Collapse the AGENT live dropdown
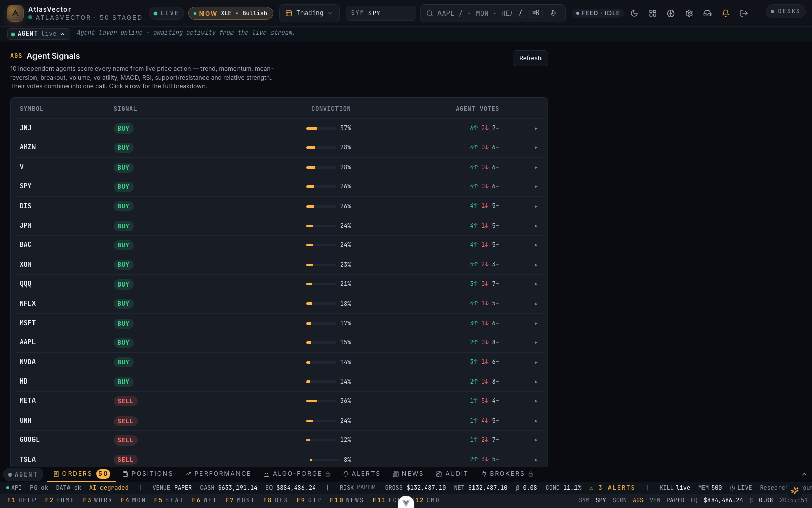This screenshot has height=508, width=812. [39, 34]
